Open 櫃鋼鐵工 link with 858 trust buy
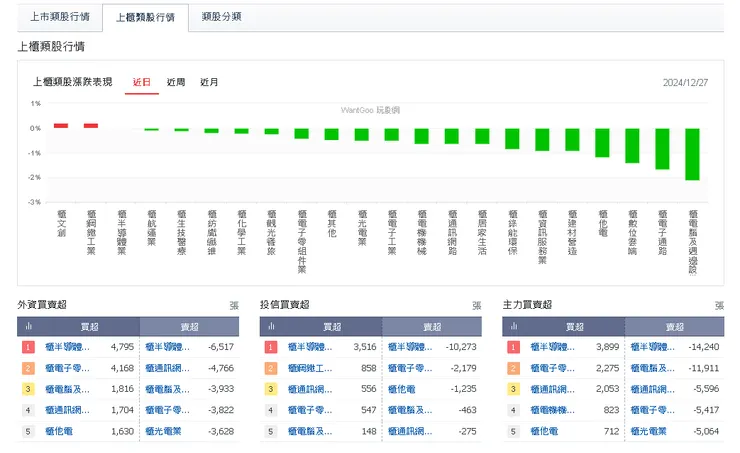The height and width of the screenshot is (453, 740). pos(310,368)
